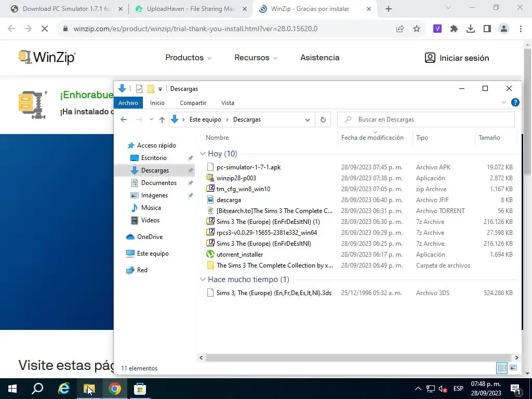Click Iniciar sesión on WinZip site
This screenshot has height=399, width=532.
click(457, 58)
